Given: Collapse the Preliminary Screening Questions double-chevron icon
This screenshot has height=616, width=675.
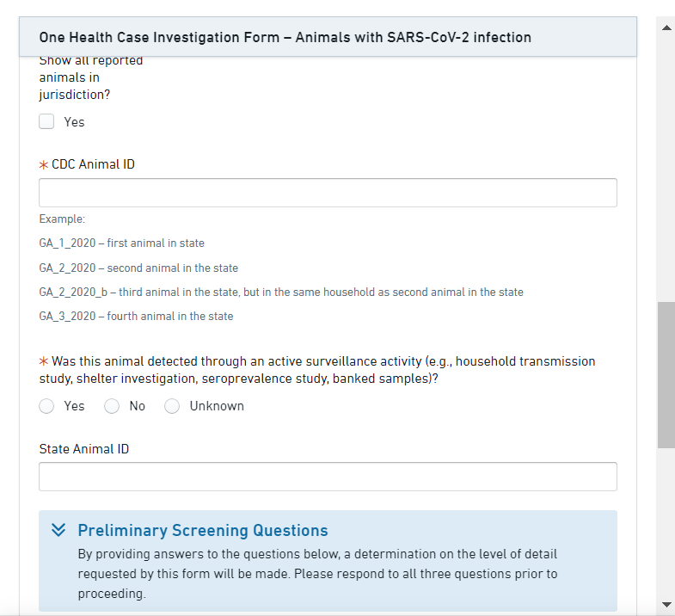Looking at the screenshot, I should [58, 530].
